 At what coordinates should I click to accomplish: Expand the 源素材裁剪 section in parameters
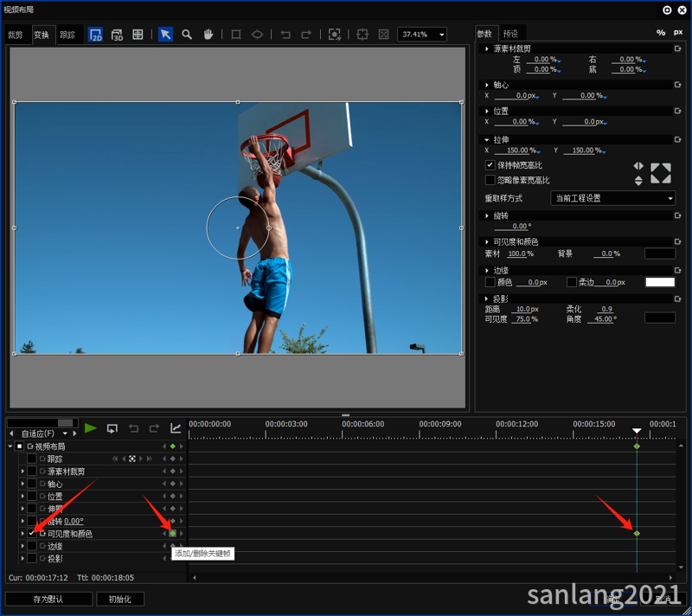487,49
